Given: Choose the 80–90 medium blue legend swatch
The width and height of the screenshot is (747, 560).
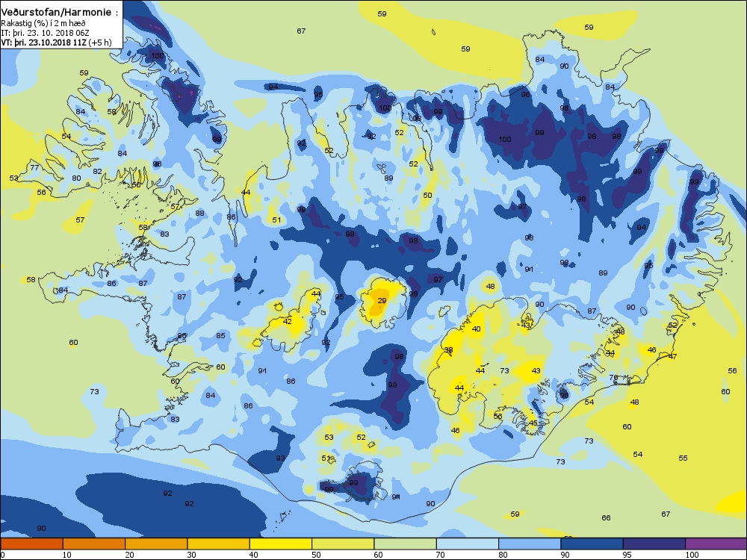Looking at the screenshot, I should [x=530, y=544].
